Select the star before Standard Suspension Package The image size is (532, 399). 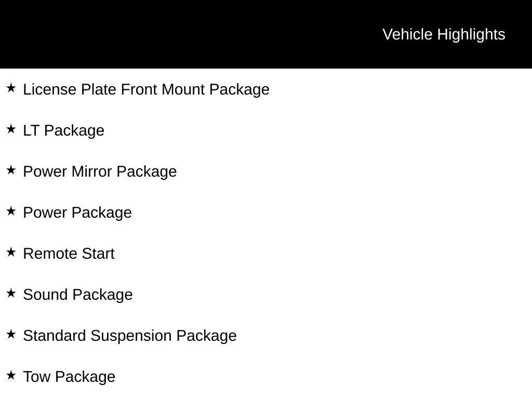[x=11, y=335]
